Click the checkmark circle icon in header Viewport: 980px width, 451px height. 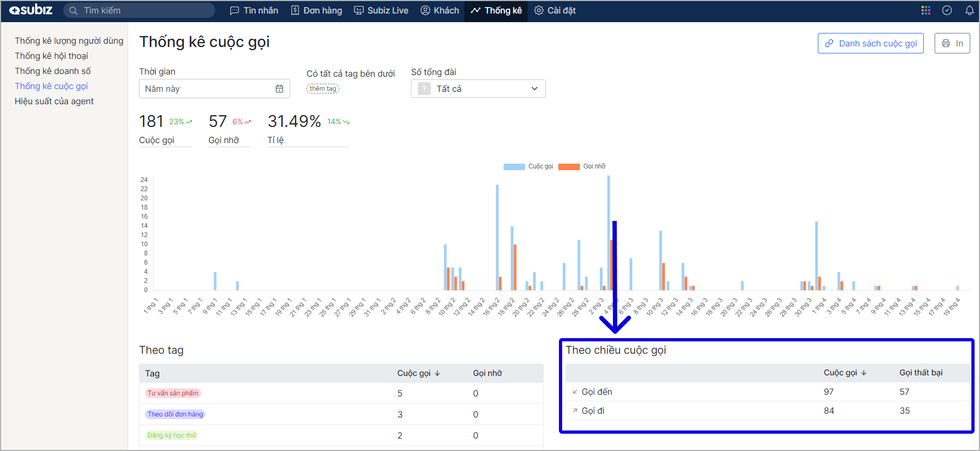(947, 10)
